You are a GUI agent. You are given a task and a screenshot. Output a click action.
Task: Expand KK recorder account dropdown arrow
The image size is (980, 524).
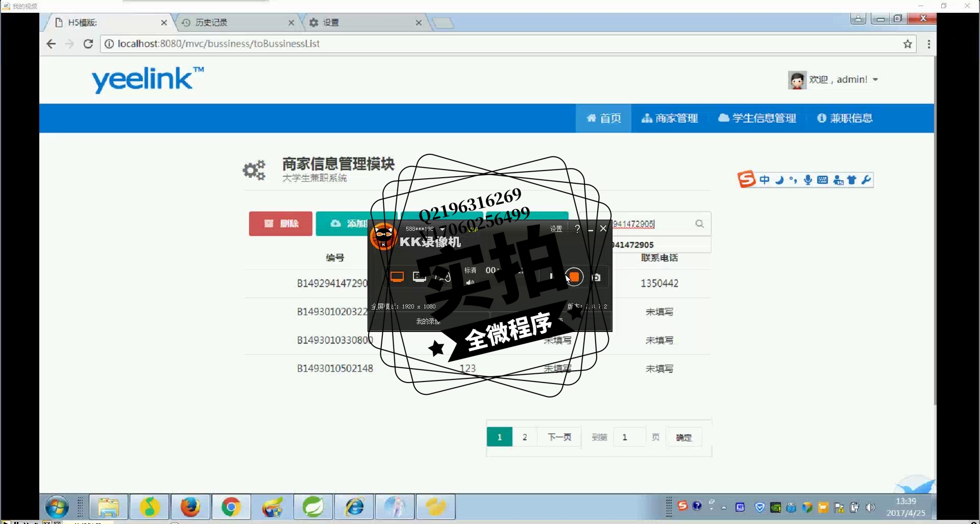pyautogui.click(x=442, y=229)
